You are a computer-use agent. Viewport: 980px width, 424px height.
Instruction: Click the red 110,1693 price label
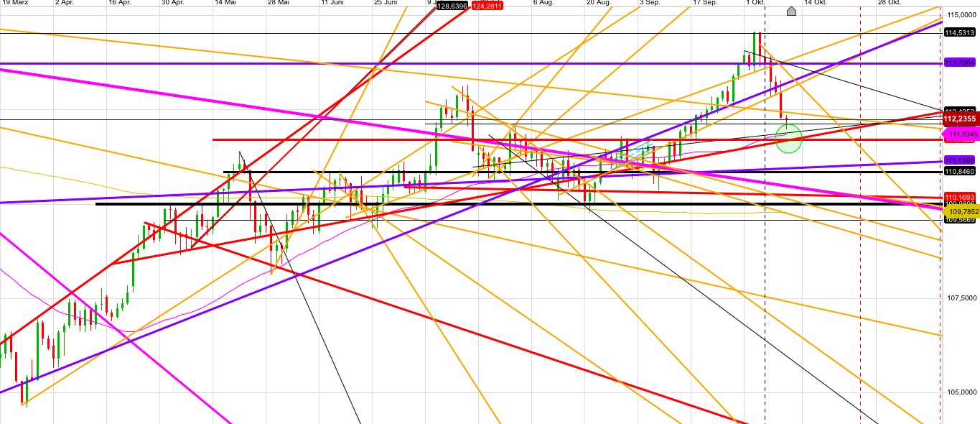point(960,197)
